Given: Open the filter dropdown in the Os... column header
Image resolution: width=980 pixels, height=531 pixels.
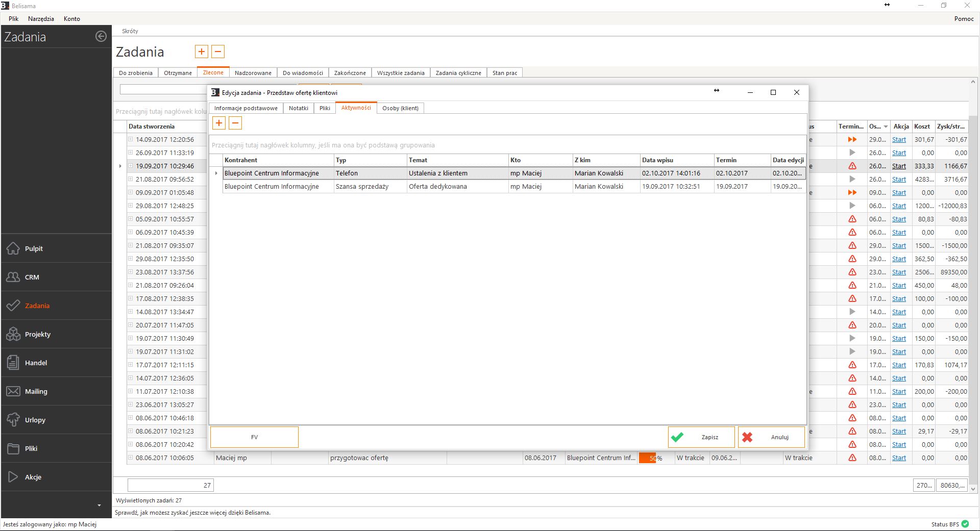Looking at the screenshot, I should coord(886,127).
